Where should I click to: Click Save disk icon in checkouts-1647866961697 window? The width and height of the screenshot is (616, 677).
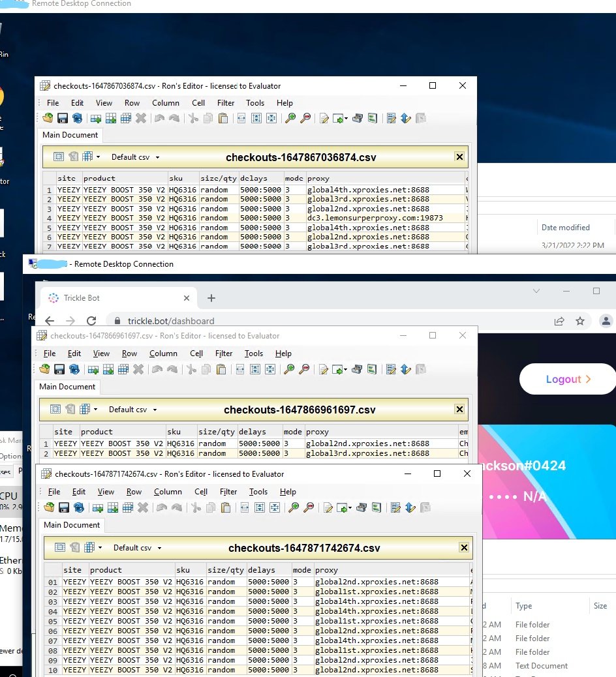(x=59, y=369)
